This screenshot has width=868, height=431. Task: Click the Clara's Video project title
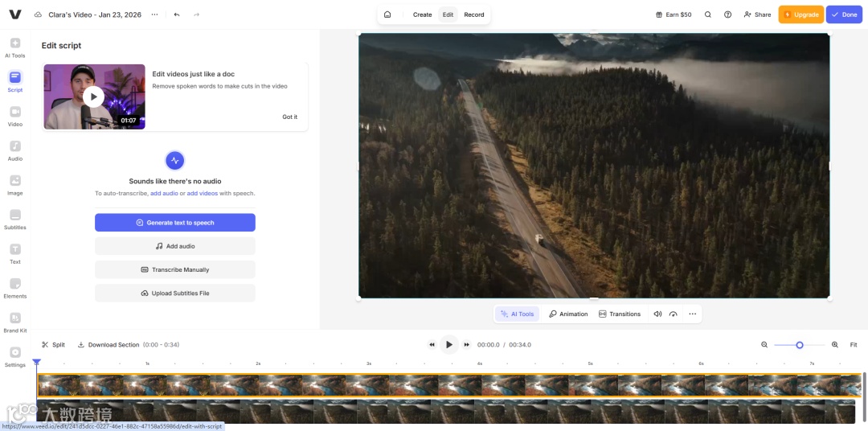(96, 14)
